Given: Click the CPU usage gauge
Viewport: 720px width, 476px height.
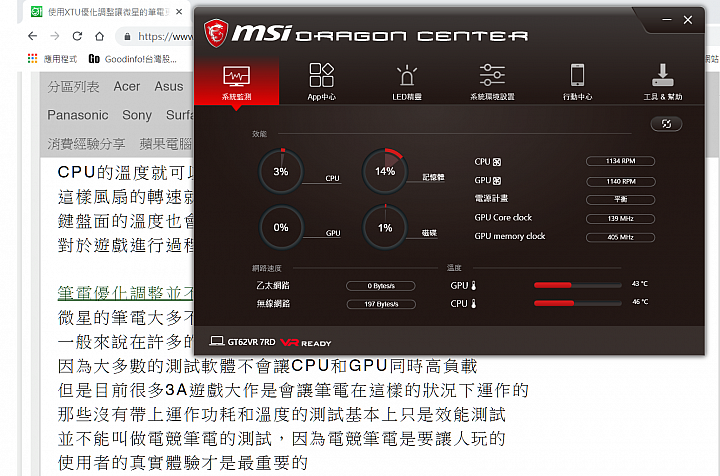Looking at the screenshot, I should (281, 171).
